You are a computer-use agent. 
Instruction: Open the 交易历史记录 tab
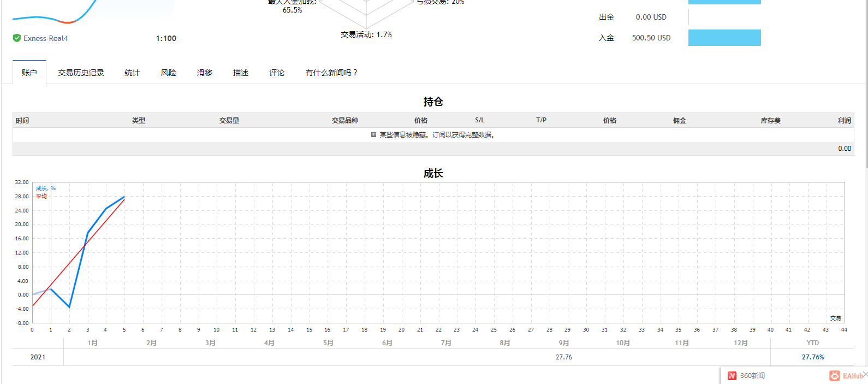pos(81,73)
